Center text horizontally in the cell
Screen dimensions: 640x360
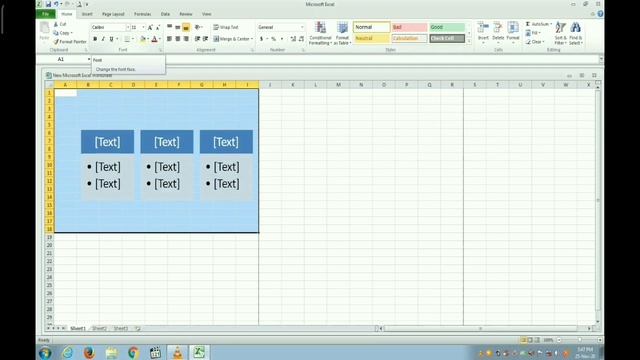[178, 39]
